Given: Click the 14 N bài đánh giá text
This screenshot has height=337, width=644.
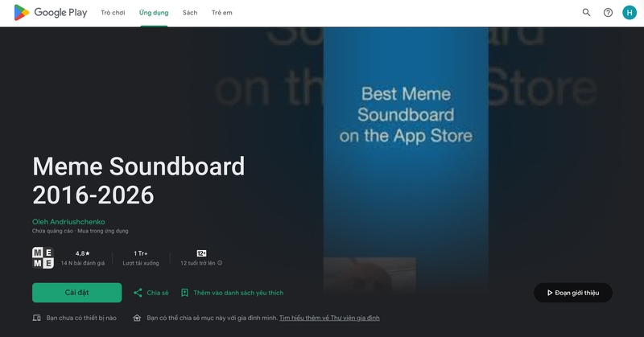Looking at the screenshot, I should point(83,263).
